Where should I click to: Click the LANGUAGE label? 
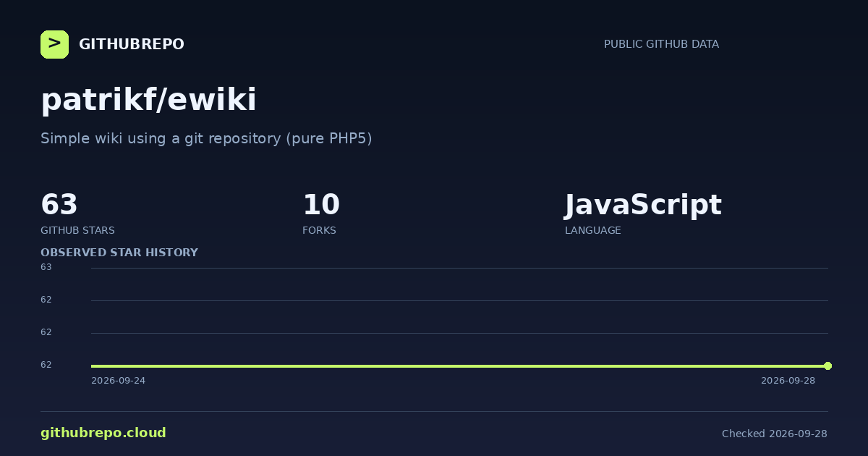[x=592, y=230]
